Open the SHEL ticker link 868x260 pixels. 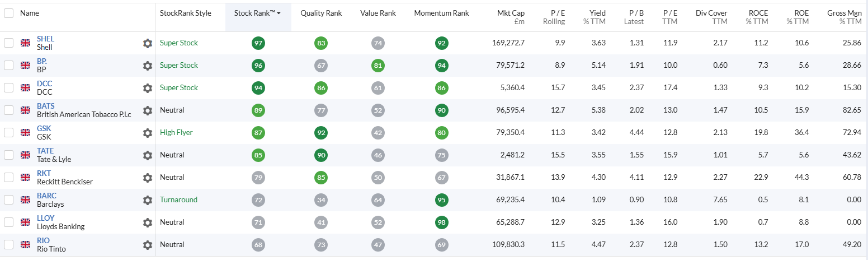tap(45, 39)
